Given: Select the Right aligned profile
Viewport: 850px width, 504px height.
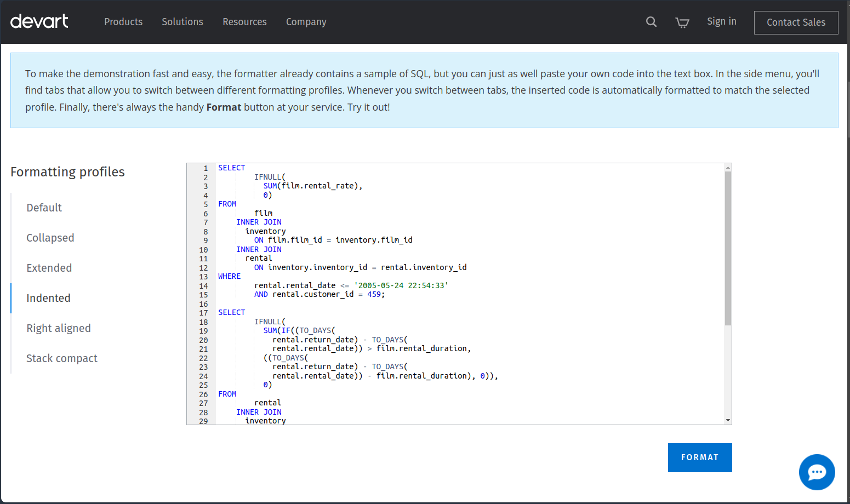Looking at the screenshot, I should (x=58, y=328).
